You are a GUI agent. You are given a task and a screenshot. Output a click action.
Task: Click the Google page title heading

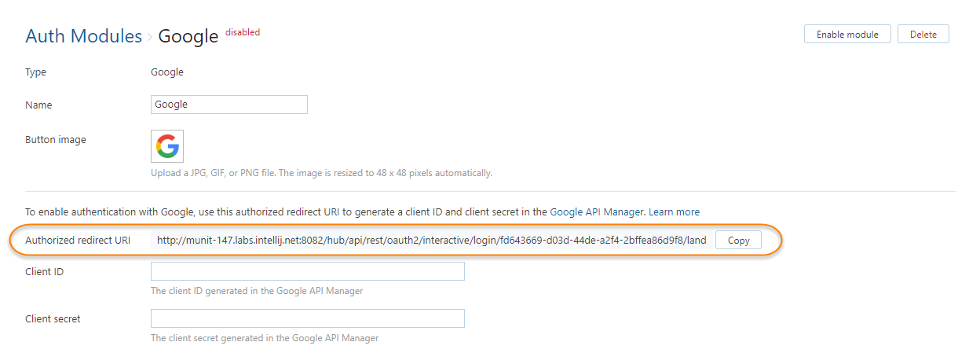tap(188, 36)
